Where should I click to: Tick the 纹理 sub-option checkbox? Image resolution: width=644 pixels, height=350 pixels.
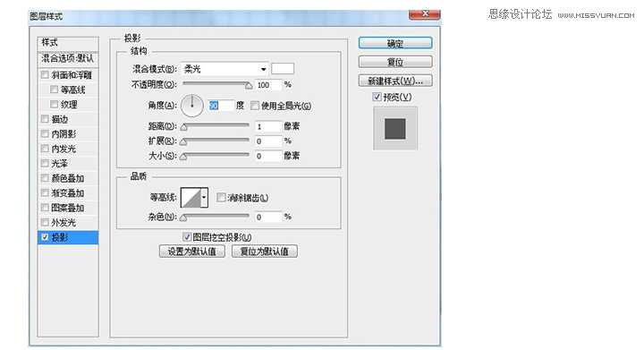[54, 105]
